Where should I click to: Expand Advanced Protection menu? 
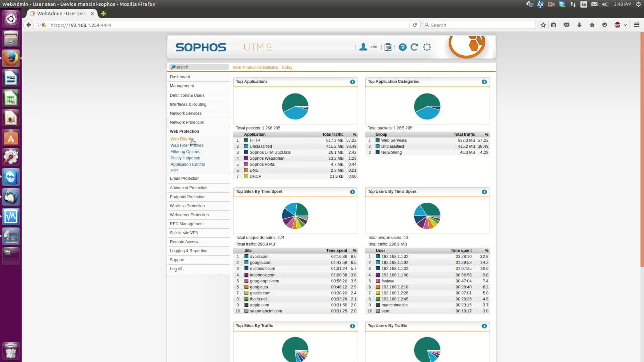point(199,188)
